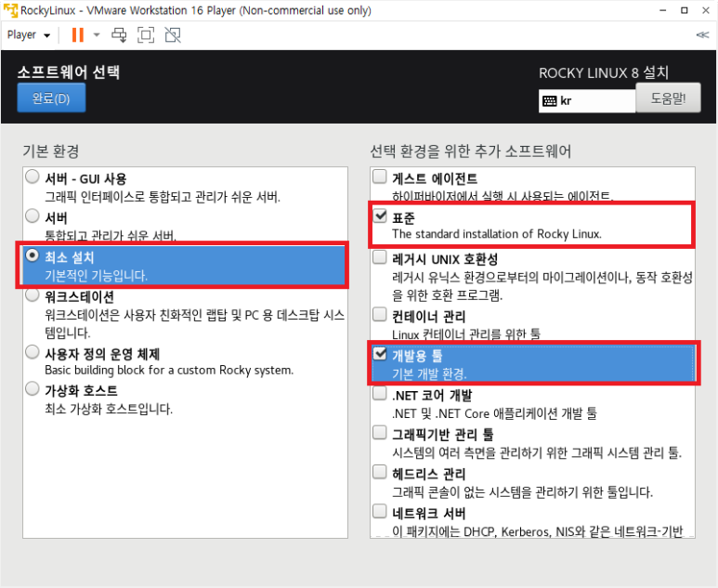Uncheck the 표준 checkbox
Image resolution: width=718 pixels, height=588 pixels.
380,216
